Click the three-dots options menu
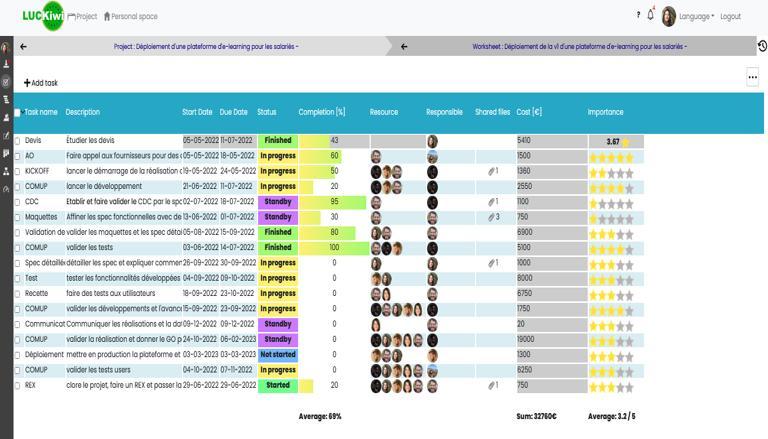 [752, 77]
